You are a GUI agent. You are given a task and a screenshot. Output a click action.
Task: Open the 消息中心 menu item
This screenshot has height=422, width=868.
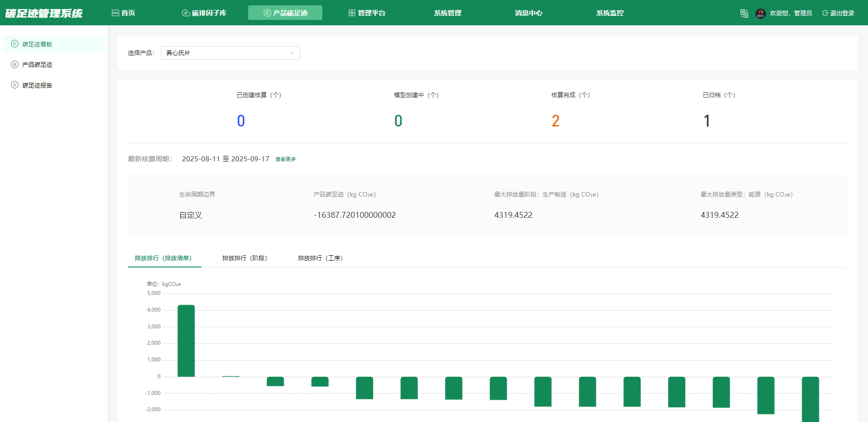pyautogui.click(x=528, y=13)
